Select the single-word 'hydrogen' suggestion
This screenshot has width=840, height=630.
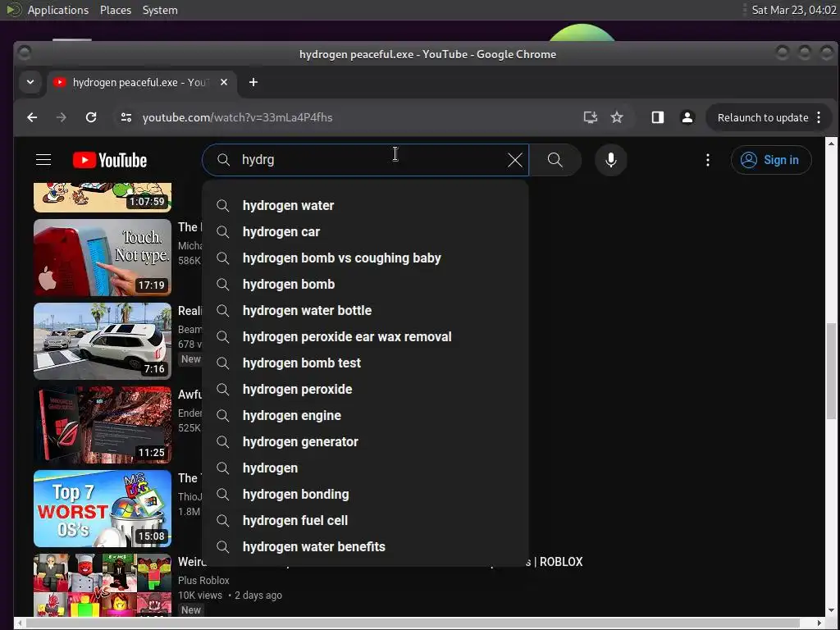[x=365, y=468]
